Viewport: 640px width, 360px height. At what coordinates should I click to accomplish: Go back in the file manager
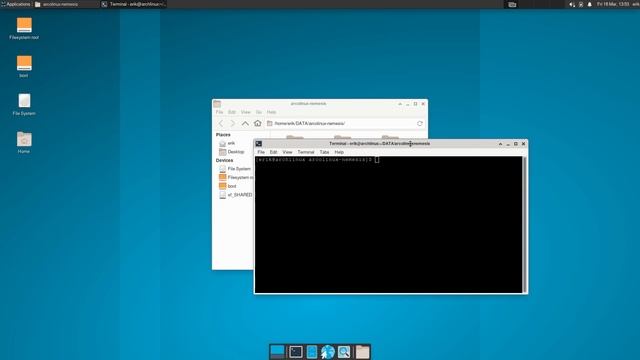[x=221, y=123]
